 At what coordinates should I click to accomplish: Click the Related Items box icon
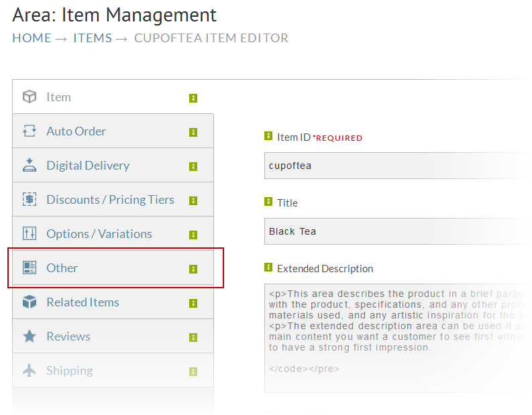pyautogui.click(x=30, y=302)
